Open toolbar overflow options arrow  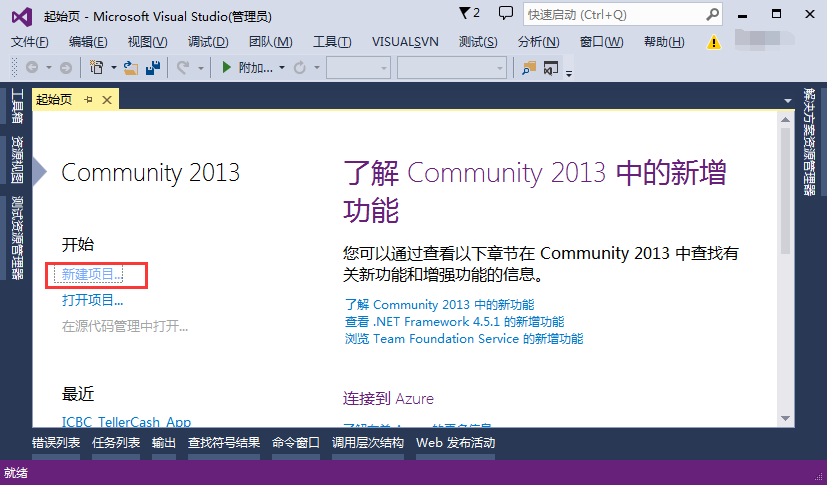(x=569, y=73)
